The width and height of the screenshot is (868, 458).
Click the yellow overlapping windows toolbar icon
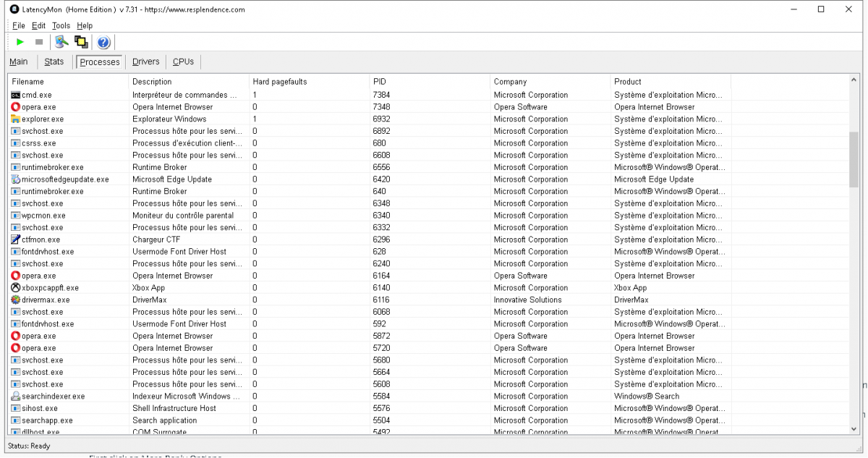tap(81, 42)
